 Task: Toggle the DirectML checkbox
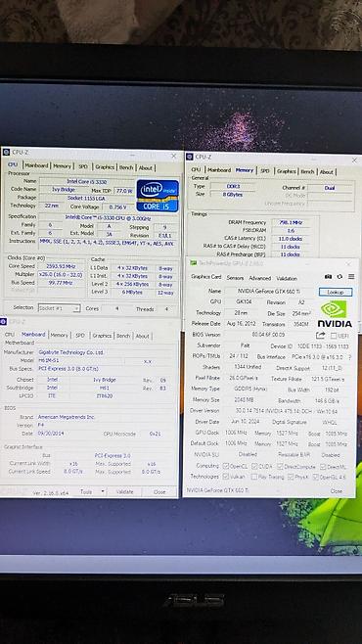[x=323, y=467]
